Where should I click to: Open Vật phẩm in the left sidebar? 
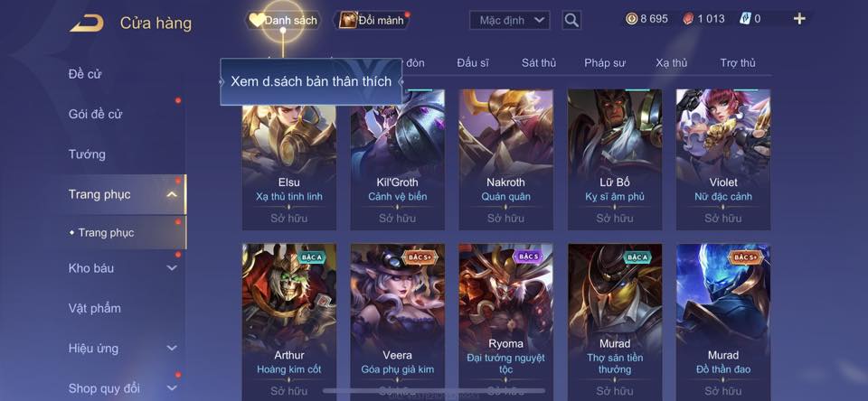[95, 308]
